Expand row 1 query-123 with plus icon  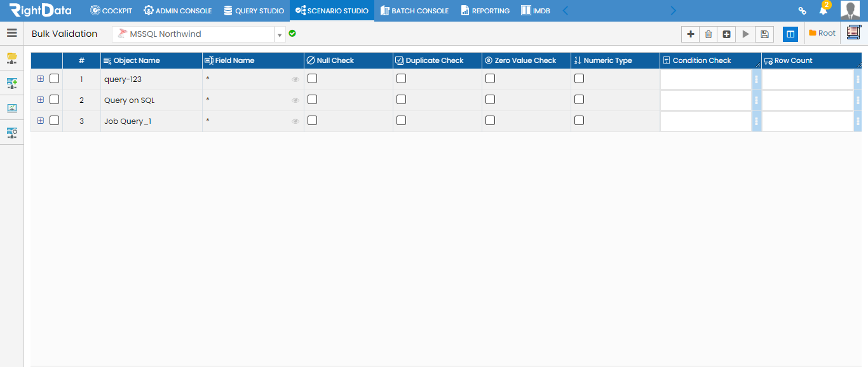[41, 79]
